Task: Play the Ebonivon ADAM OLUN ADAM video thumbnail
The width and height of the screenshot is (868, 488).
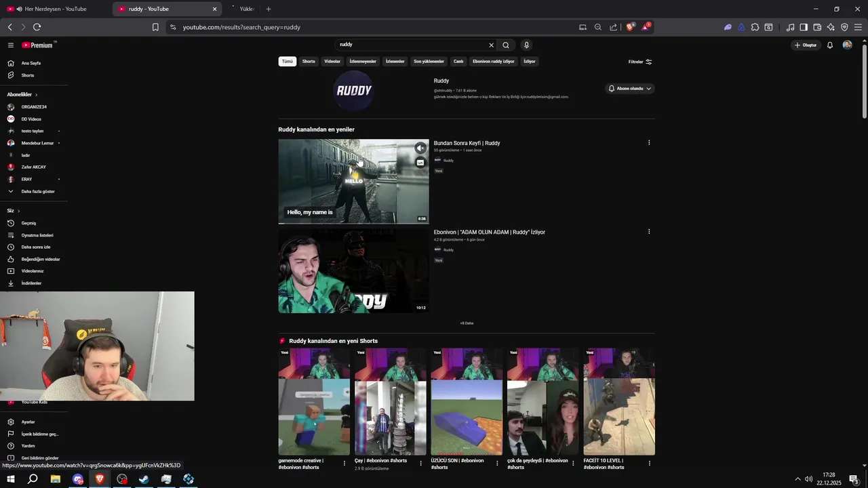Action: click(x=353, y=270)
